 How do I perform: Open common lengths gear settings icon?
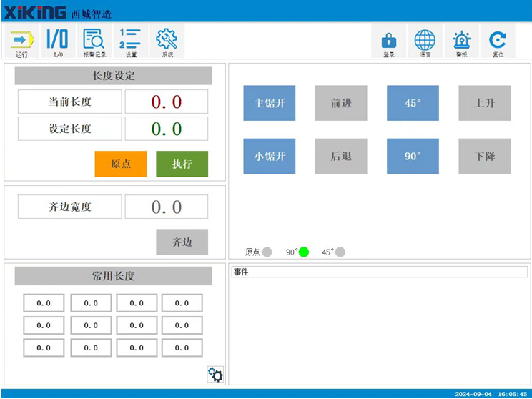[215, 374]
